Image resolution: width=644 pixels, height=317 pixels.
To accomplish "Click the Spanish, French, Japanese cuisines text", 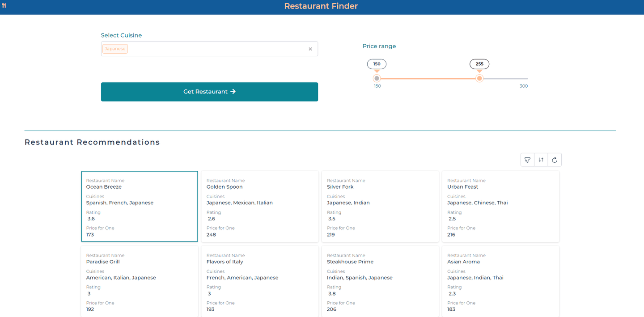I will [120, 203].
